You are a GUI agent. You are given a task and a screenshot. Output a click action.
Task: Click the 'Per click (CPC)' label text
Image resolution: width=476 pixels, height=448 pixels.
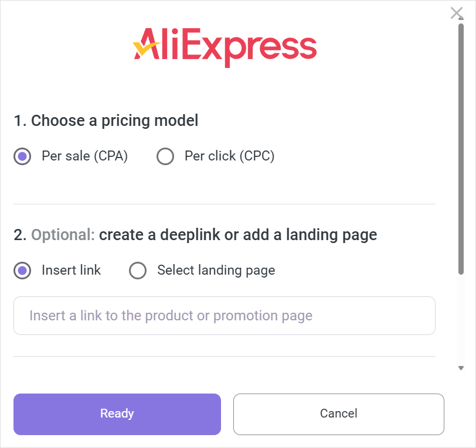click(x=229, y=156)
